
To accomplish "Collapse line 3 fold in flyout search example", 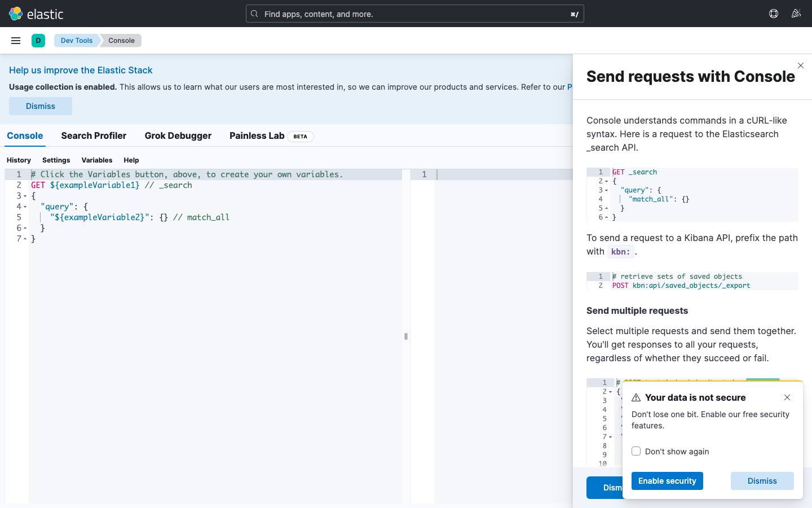I will click(606, 191).
